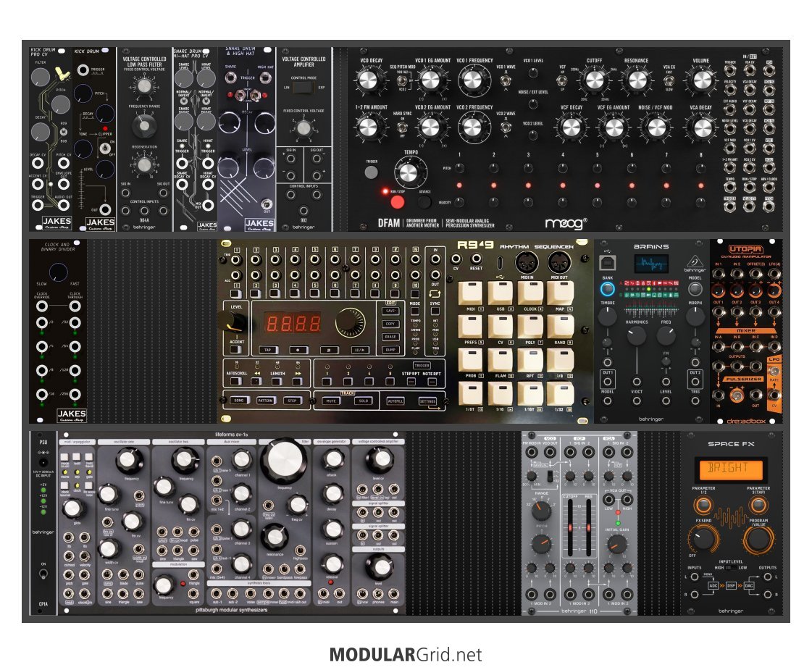
Task: Select Pattern mode on RS-9
Action: [265, 401]
